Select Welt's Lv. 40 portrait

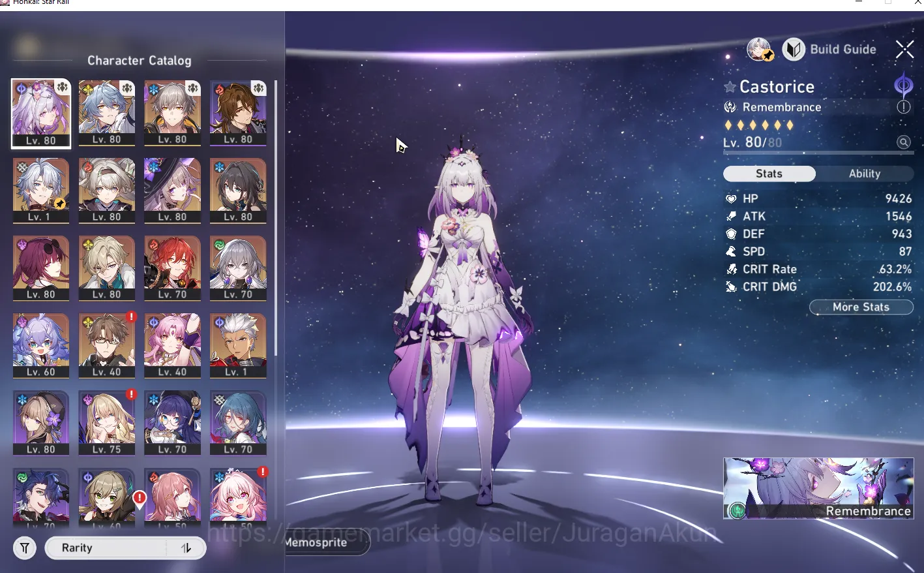107,346
